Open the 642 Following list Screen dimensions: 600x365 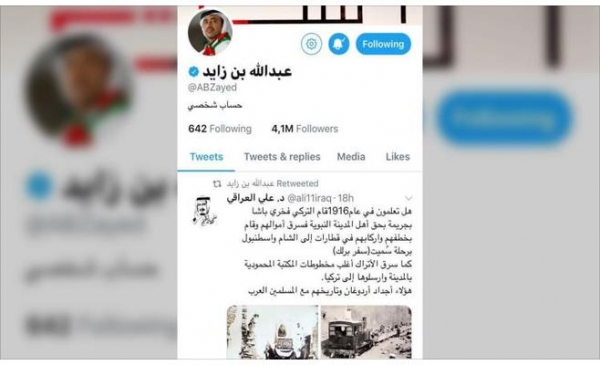click(220, 129)
